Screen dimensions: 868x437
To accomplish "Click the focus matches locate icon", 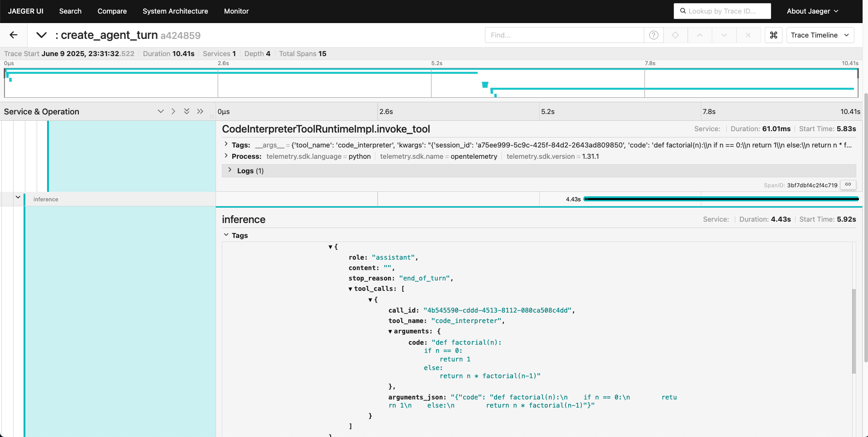I will (675, 35).
